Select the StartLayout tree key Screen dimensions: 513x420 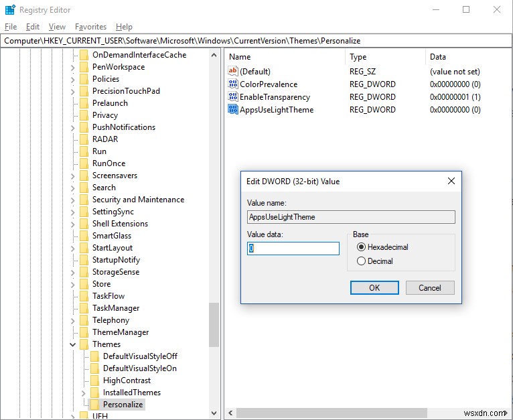113,248
